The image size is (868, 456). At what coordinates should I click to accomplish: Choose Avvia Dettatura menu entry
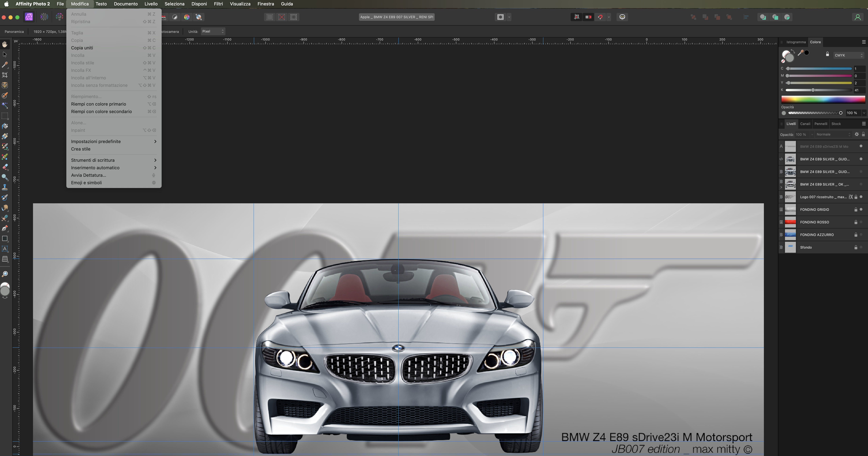114,175
